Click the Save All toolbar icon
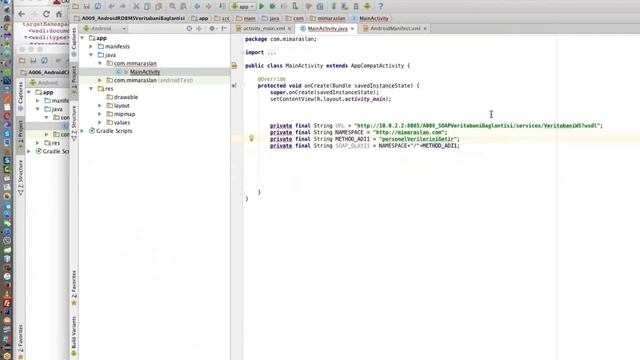The width and height of the screenshot is (640, 360). point(87,6)
